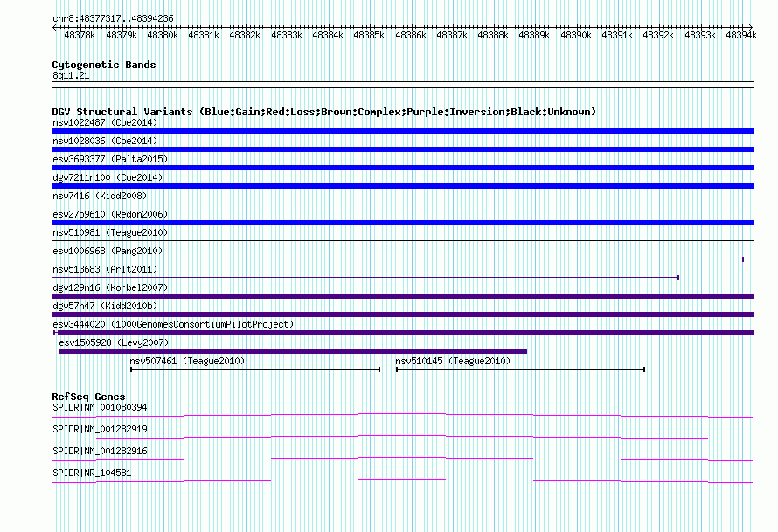Open the esv3693377 (Palta2015) variant label
The width and height of the screenshot is (778, 532).
point(110,159)
